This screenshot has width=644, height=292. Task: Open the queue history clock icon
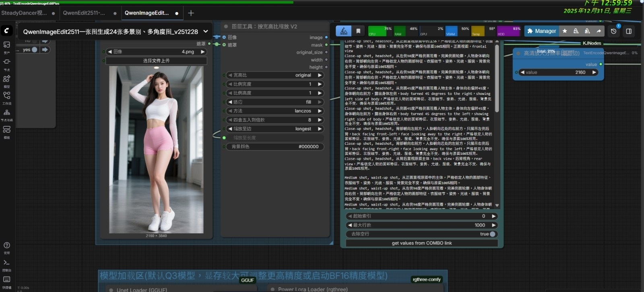613,31
